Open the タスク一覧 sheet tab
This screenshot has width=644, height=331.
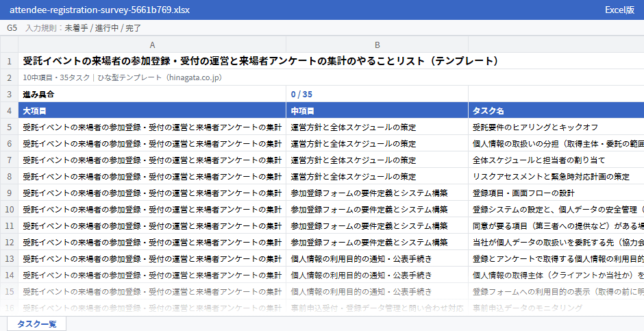(x=36, y=324)
